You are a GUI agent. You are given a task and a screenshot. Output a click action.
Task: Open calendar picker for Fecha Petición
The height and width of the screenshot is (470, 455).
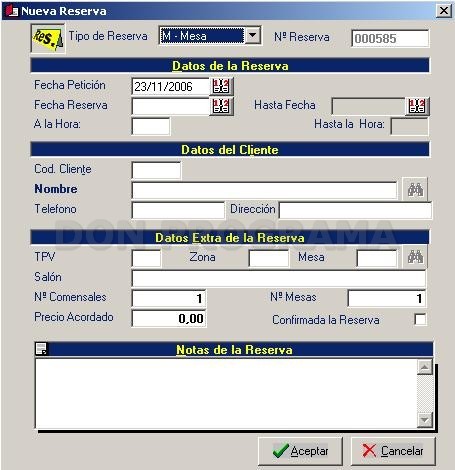point(221,87)
